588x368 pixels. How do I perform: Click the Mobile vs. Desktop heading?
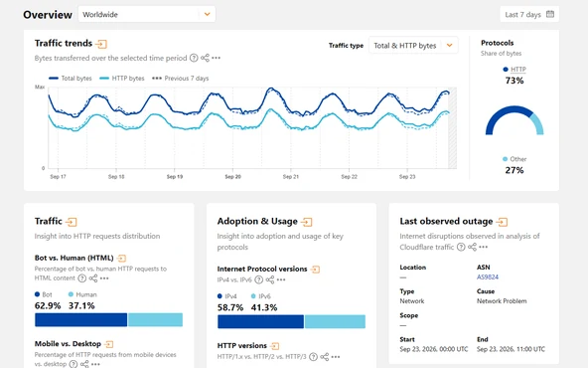68,344
